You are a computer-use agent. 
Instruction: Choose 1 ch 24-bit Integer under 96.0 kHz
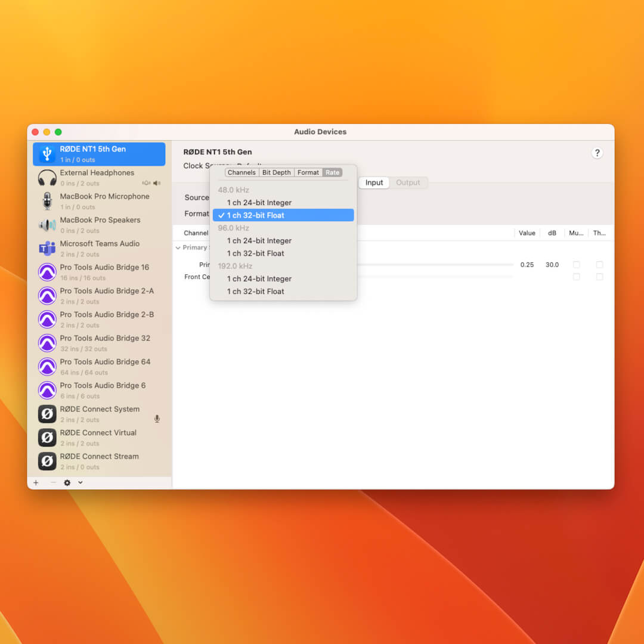coord(259,241)
